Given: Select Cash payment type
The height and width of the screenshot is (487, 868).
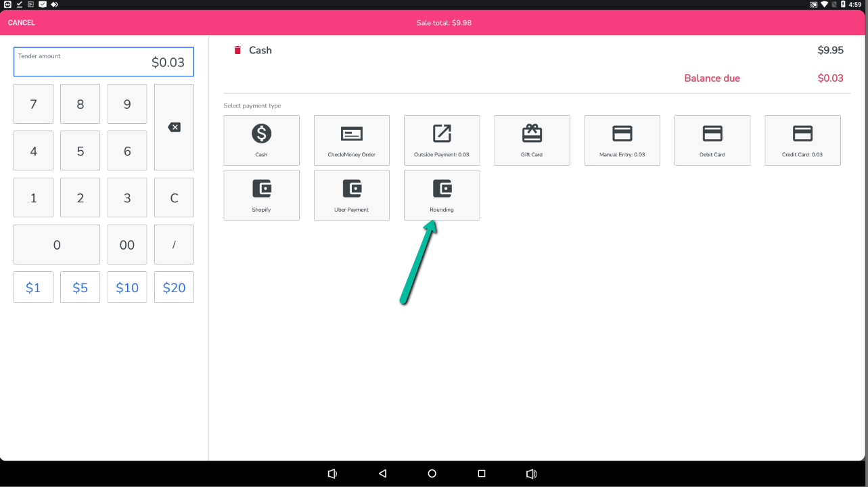Looking at the screenshot, I should click(261, 140).
